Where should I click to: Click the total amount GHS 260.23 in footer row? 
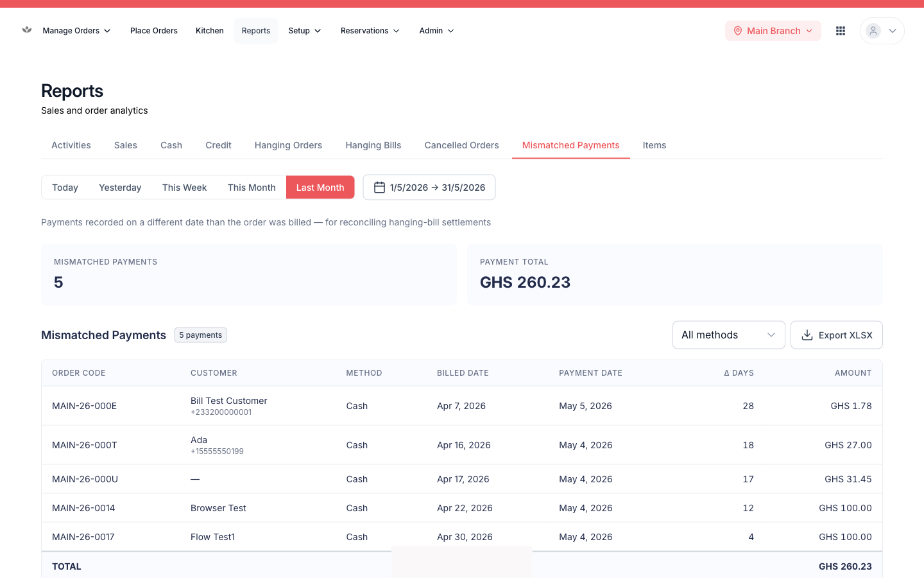pos(845,566)
